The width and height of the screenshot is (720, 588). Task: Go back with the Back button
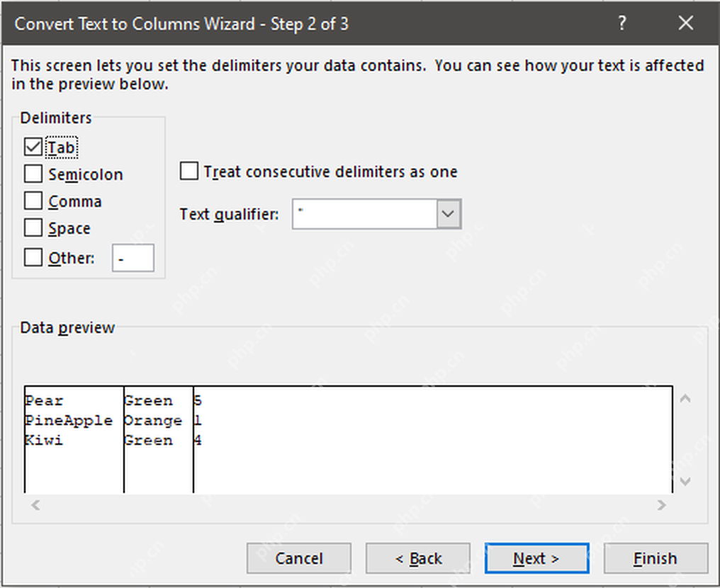(x=418, y=558)
